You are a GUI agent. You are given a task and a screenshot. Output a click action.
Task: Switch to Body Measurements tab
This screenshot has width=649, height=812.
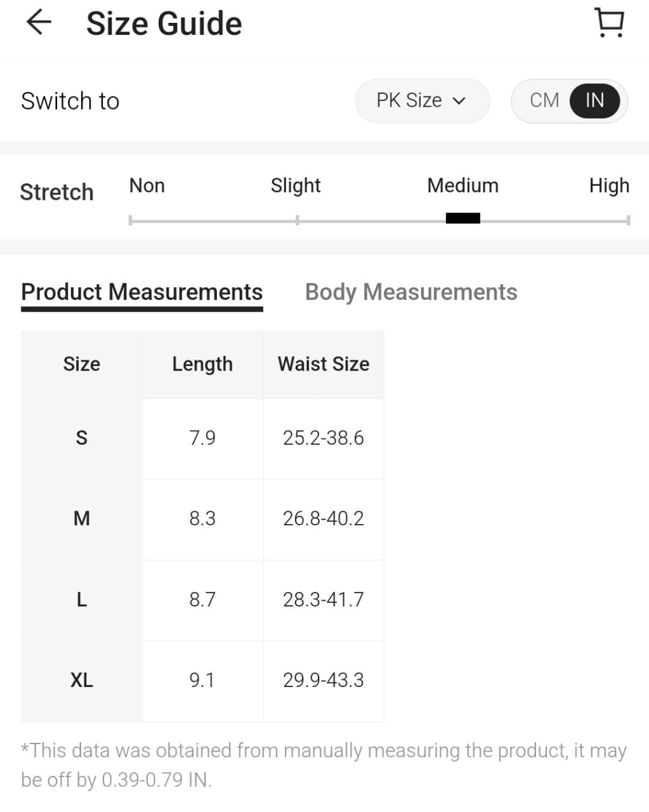click(411, 292)
